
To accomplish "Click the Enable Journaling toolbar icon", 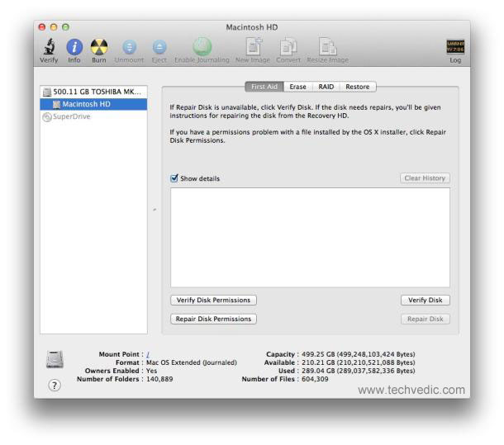I will tap(202, 46).
